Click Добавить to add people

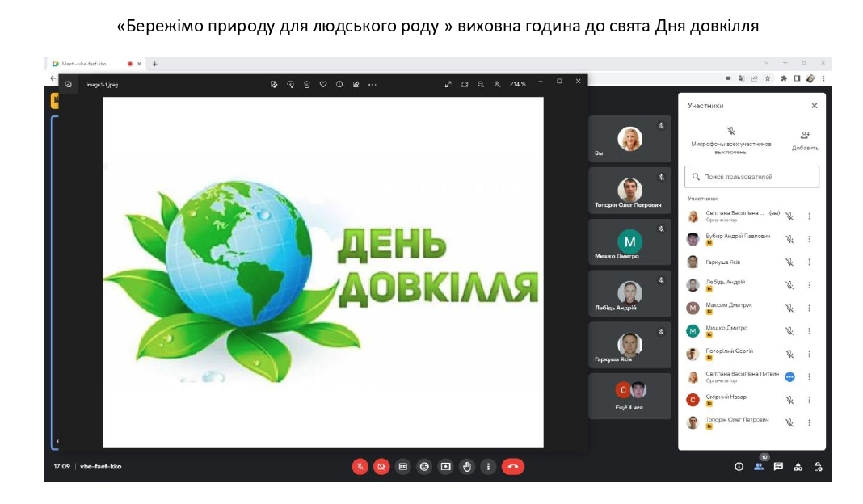(x=805, y=141)
